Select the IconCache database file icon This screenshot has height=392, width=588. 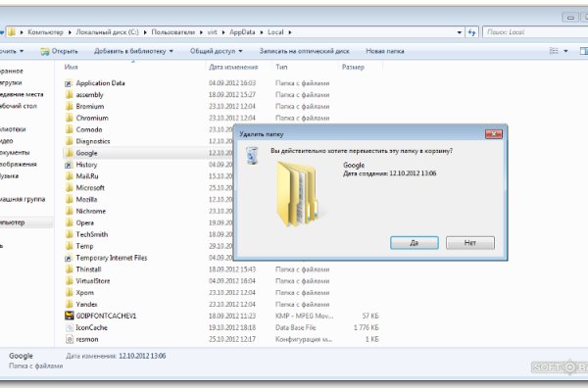[69, 327]
